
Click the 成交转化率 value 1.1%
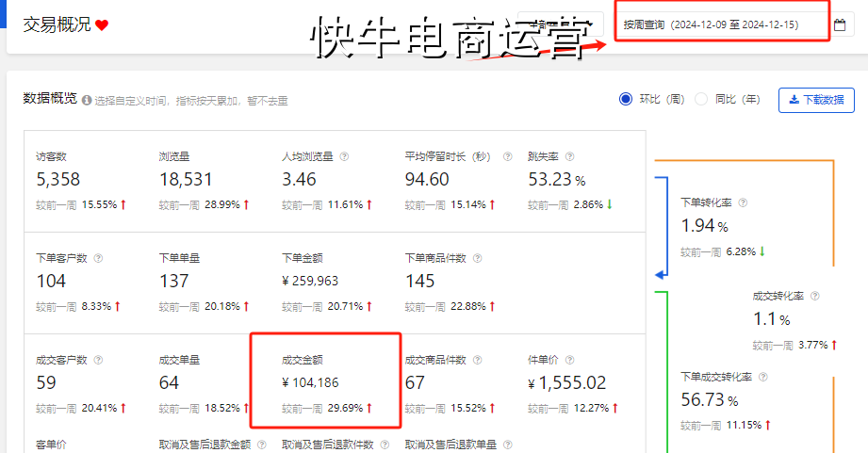tap(771, 318)
